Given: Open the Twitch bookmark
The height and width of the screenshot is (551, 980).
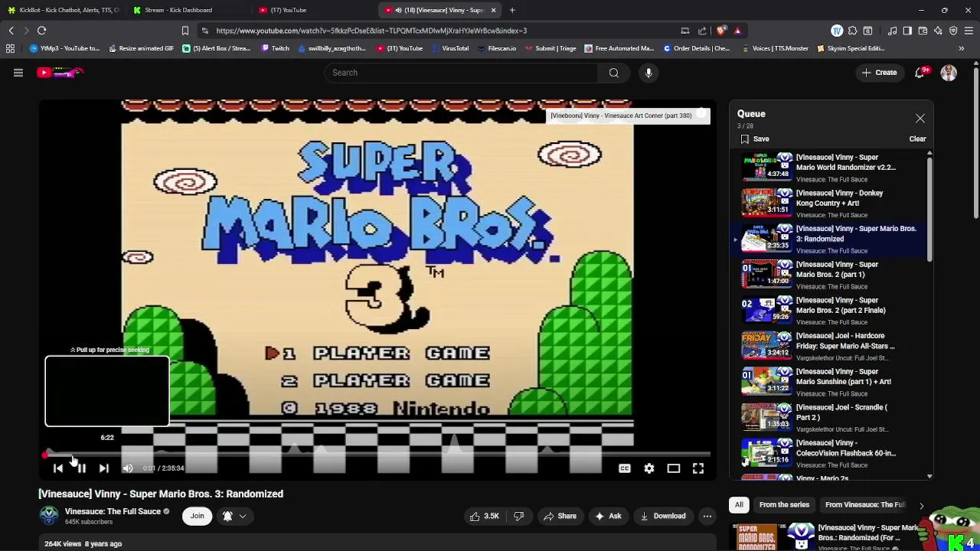Looking at the screenshot, I should click(276, 48).
